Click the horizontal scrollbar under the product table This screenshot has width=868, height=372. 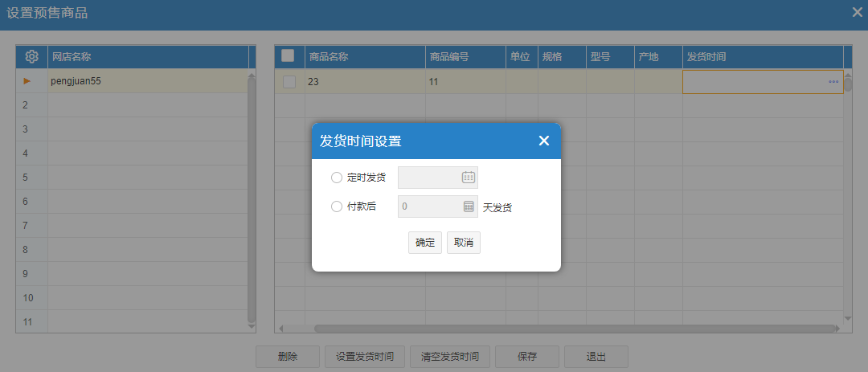563,328
